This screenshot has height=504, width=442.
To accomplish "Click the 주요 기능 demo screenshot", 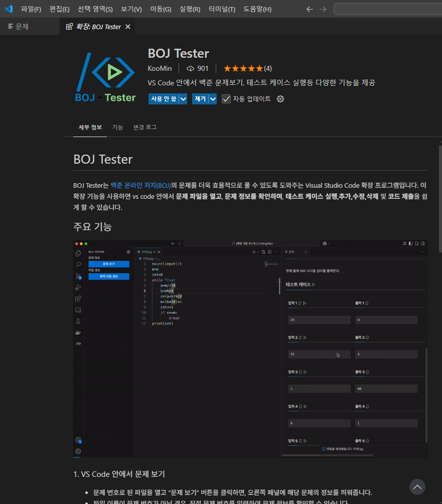I will [x=250, y=349].
